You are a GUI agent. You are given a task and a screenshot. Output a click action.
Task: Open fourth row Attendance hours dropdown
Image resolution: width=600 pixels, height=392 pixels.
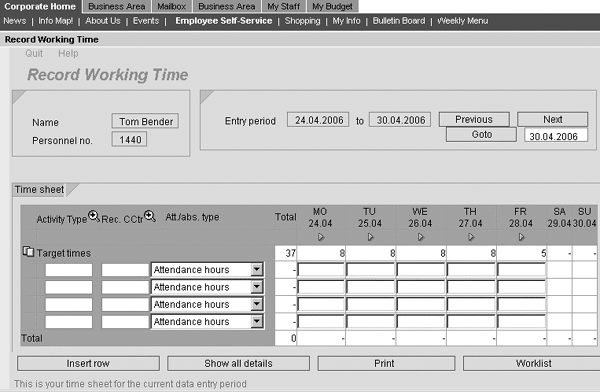click(x=257, y=322)
